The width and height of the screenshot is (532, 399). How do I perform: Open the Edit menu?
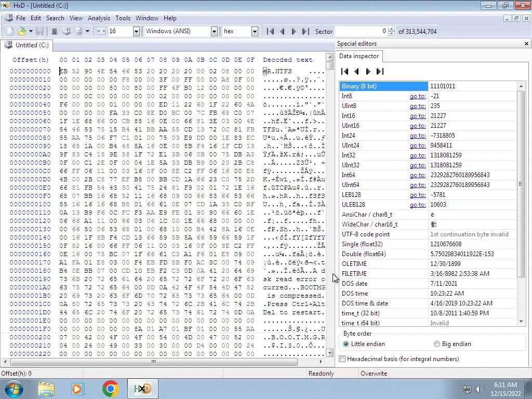36,18
